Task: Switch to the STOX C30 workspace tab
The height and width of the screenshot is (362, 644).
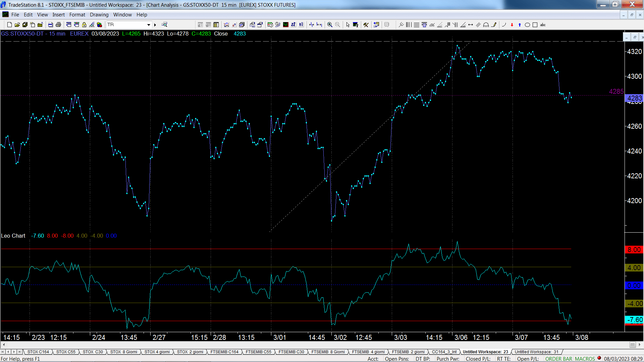Action: coord(93,352)
